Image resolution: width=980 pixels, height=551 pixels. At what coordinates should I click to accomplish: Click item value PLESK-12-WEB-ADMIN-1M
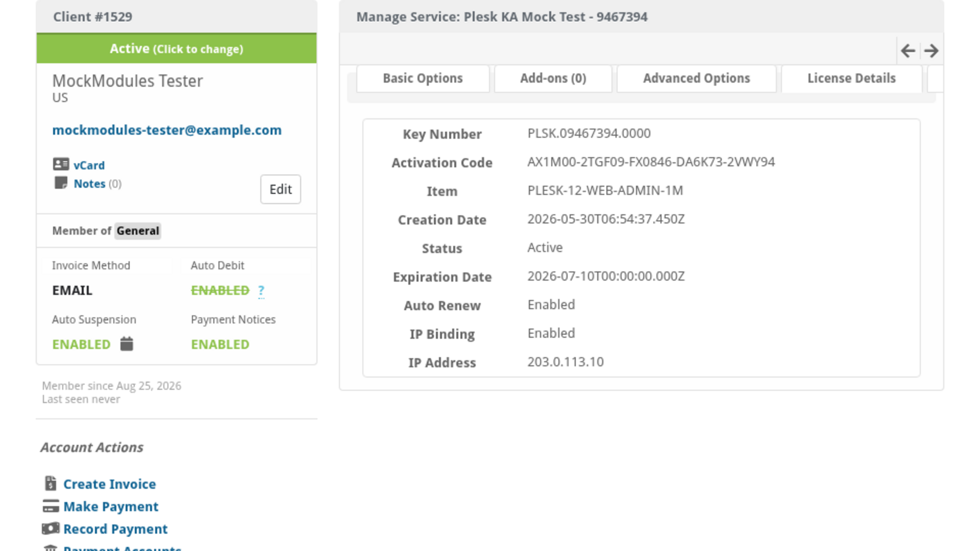(605, 190)
